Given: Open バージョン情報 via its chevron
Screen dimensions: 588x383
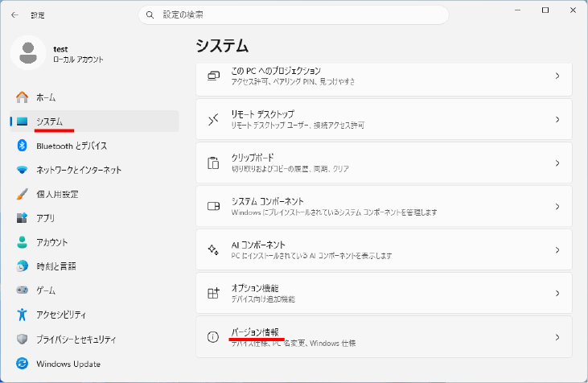Looking at the screenshot, I should pos(557,337).
